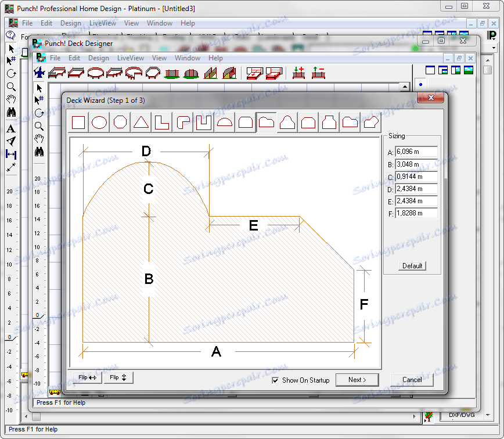Choose the ellipse deck shape
This screenshot has height=439, width=504.
(x=99, y=123)
